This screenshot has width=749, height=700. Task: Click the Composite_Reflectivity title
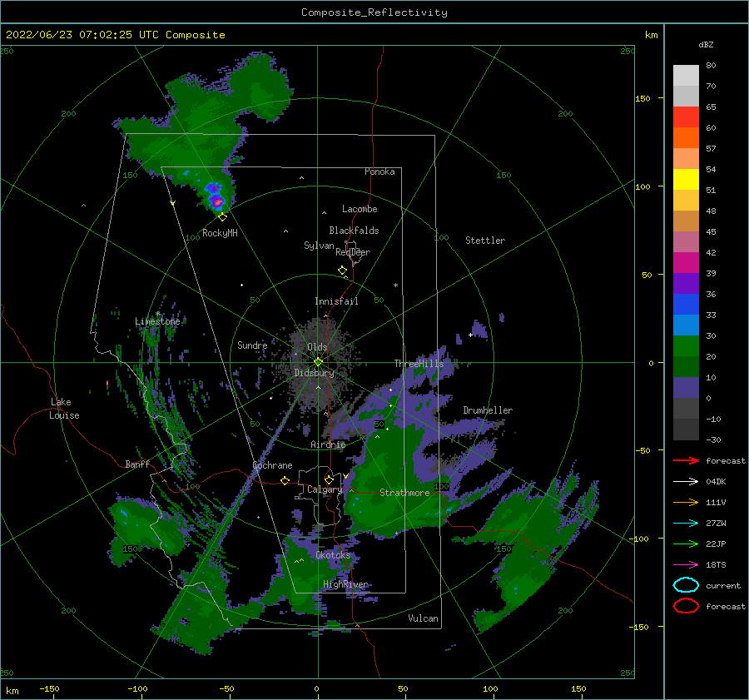(374, 12)
